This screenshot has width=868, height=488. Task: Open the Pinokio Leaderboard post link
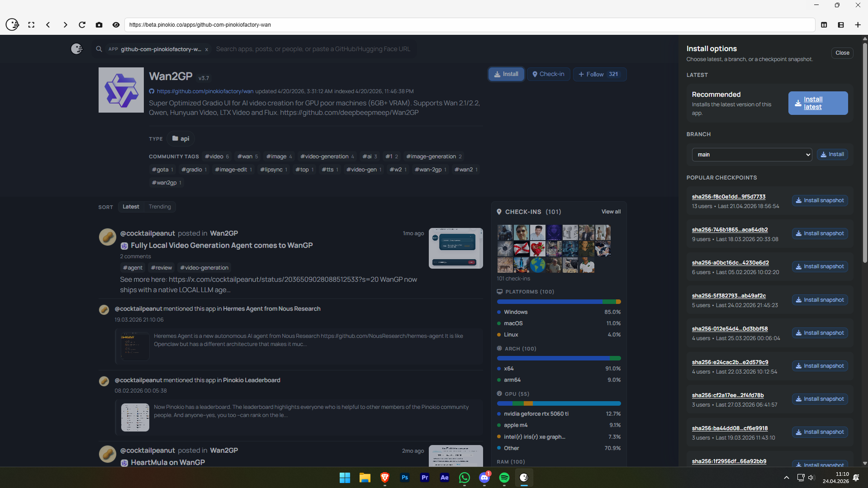coord(251,380)
